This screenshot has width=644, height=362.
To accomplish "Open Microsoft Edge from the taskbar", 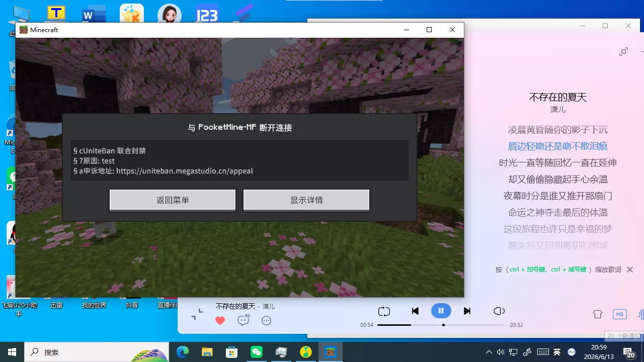I will point(182,352).
